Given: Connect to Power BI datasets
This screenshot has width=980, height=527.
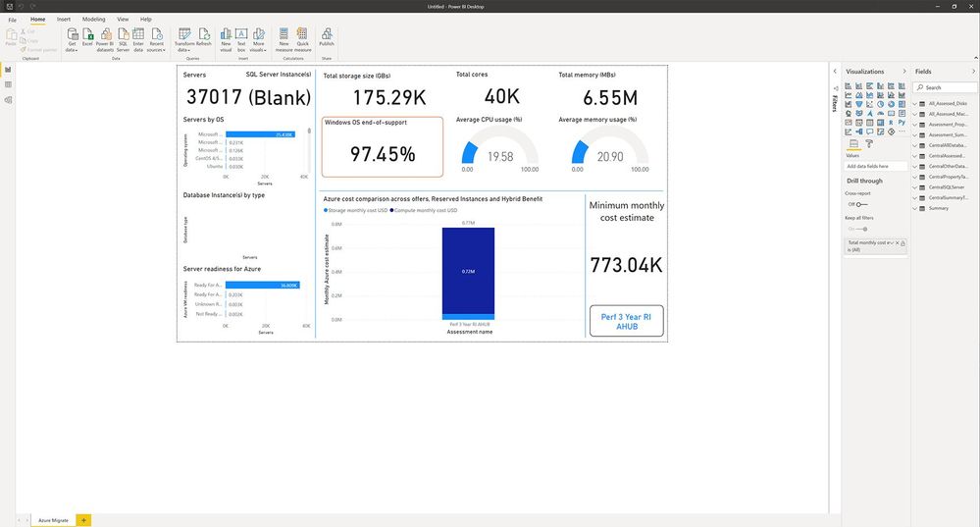Looking at the screenshot, I should (105, 38).
